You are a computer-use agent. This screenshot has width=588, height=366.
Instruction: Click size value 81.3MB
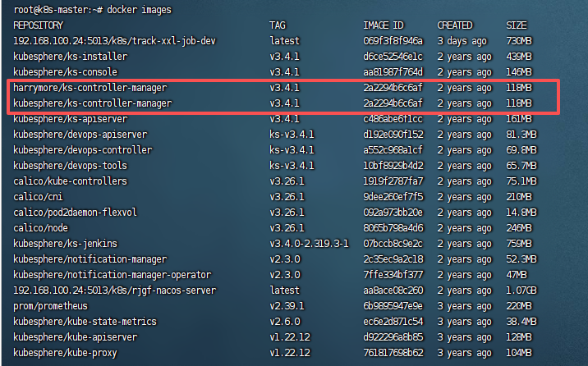(x=521, y=135)
